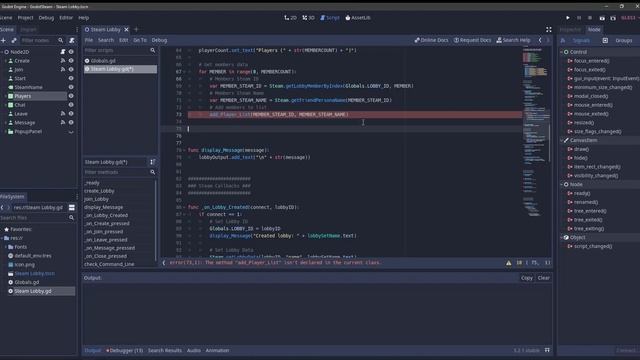Viewport: 640px width, 360px height.
Task: Collapse the Node2D tree root
Action: point(2,52)
